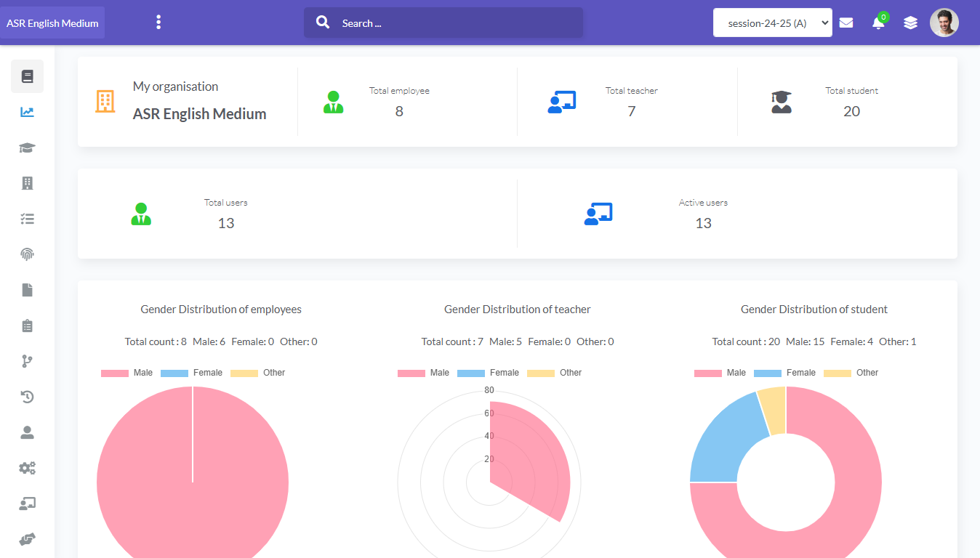Click the ASR English Medium header button

click(x=52, y=23)
